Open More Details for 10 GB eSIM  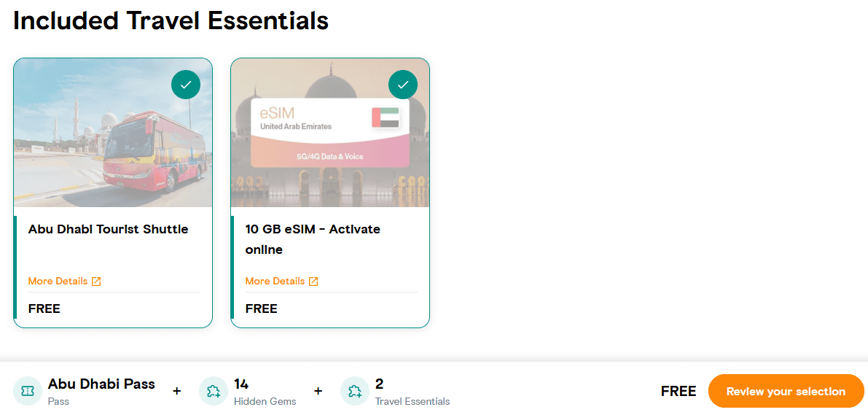275,282
